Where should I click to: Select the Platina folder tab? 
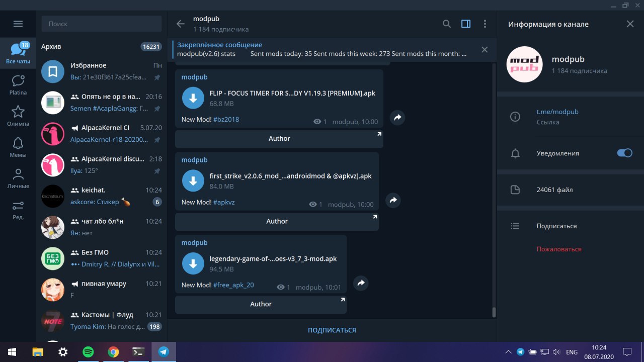click(x=18, y=85)
